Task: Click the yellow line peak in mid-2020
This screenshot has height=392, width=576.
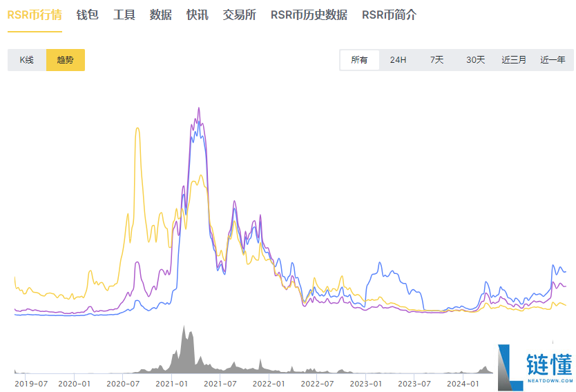Action: (137, 128)
